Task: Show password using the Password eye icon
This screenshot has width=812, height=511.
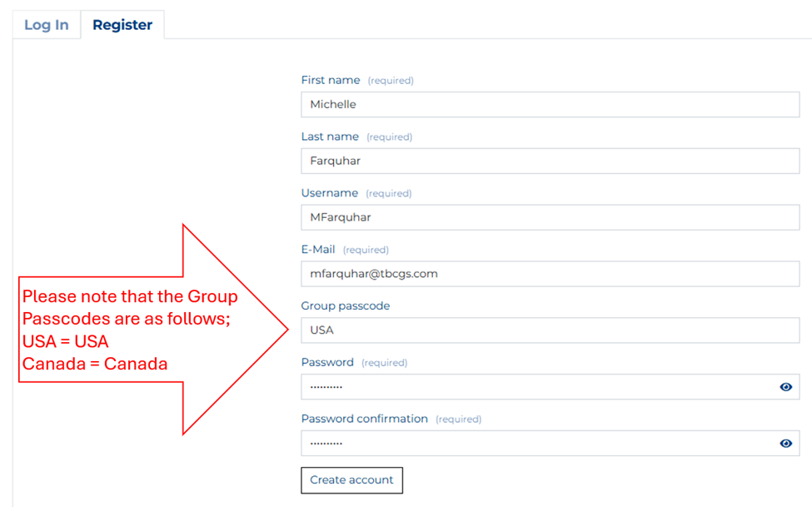Action: (785, 387)
